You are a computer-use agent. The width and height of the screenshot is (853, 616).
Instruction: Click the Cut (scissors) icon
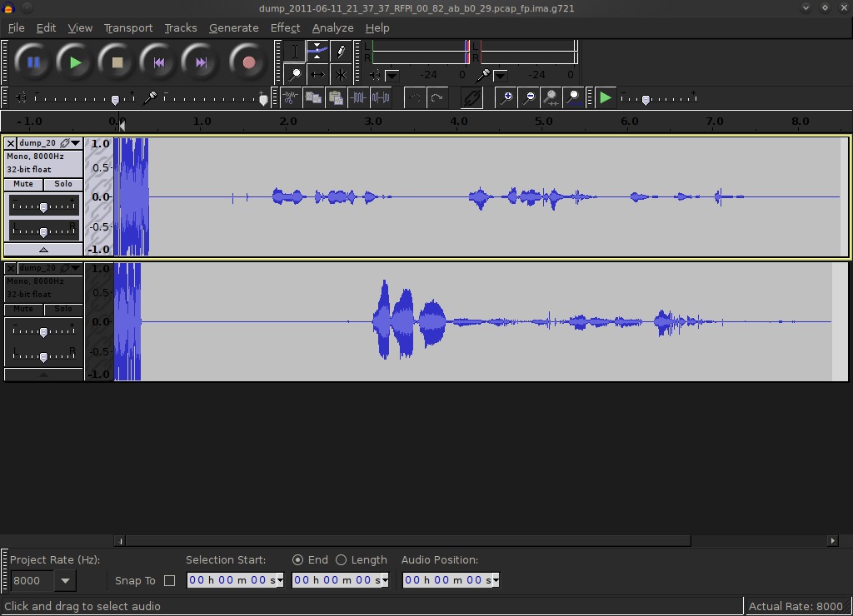coord(291,98)
